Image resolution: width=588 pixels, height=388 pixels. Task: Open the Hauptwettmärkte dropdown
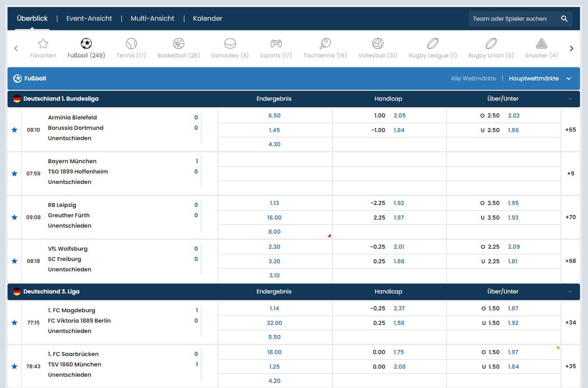pyautogui.click(x=540, y=79)
